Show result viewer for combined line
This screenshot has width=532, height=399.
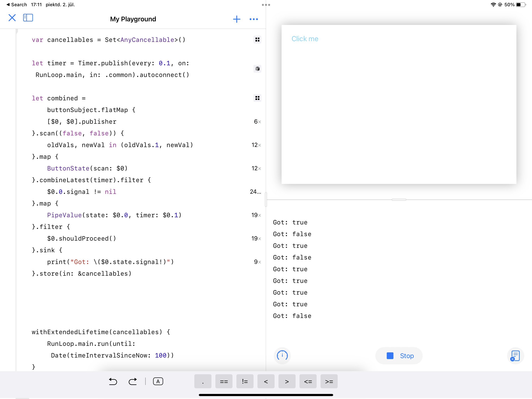[257, 98]
